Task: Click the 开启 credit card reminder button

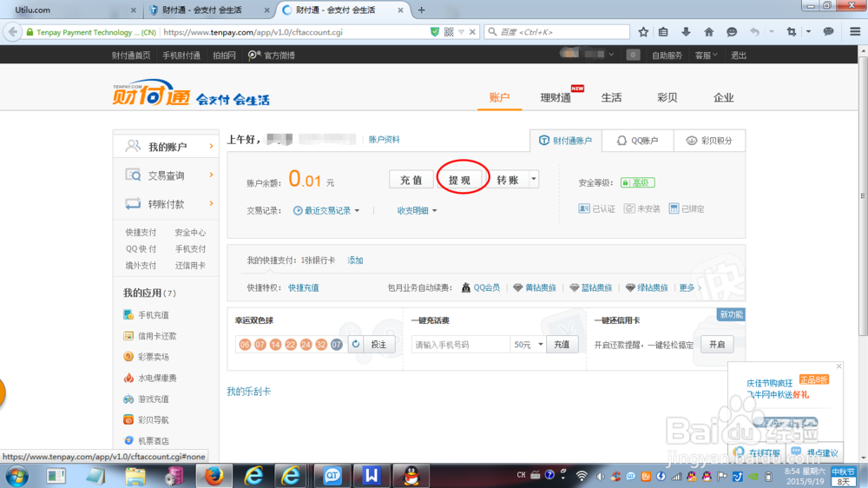Action: click(717, 345)
